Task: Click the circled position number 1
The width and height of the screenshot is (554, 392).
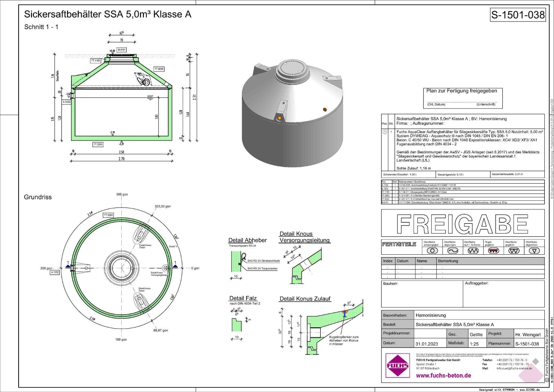Action: pos(385,132)
